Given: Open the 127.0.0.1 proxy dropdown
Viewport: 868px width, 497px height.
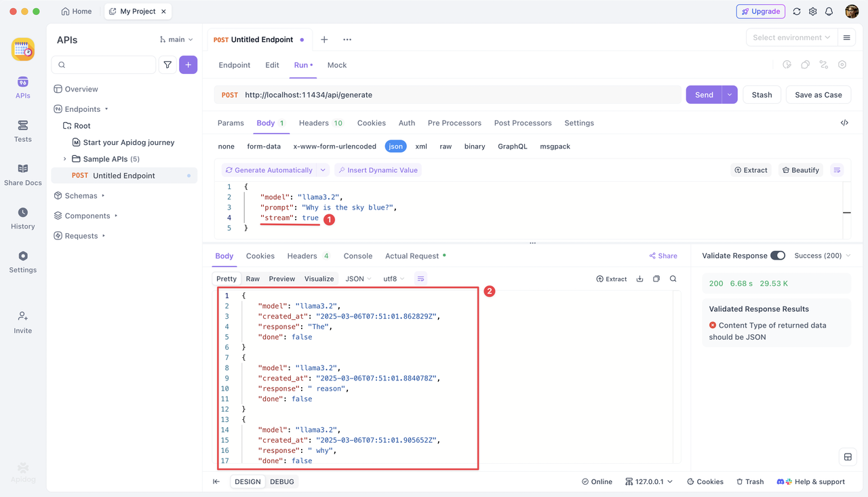Looking at the screenshot, I should [x=649, y=481].
